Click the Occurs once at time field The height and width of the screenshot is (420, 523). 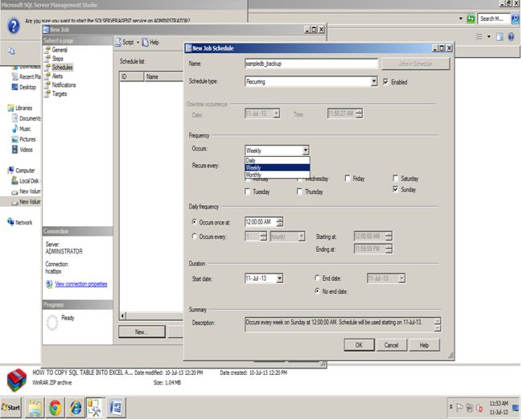(261, 222)
